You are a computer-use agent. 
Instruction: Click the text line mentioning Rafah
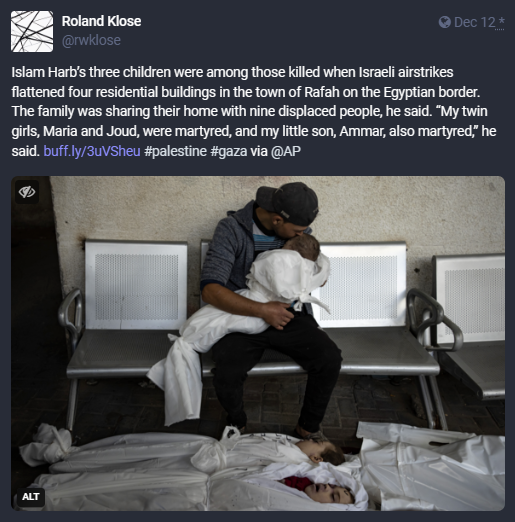[x=246, y=92]
